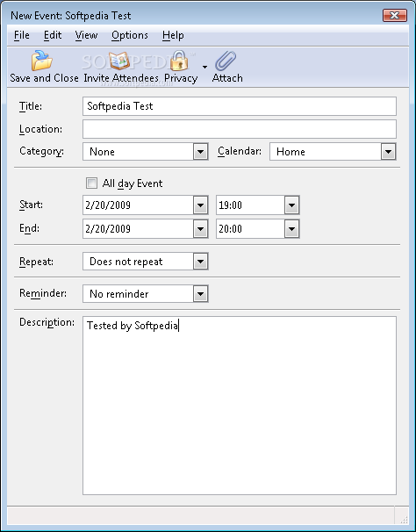416x532 pixels.
Task: Expand the End time 20:00 dropdown
Action: [x=291, y=228]
